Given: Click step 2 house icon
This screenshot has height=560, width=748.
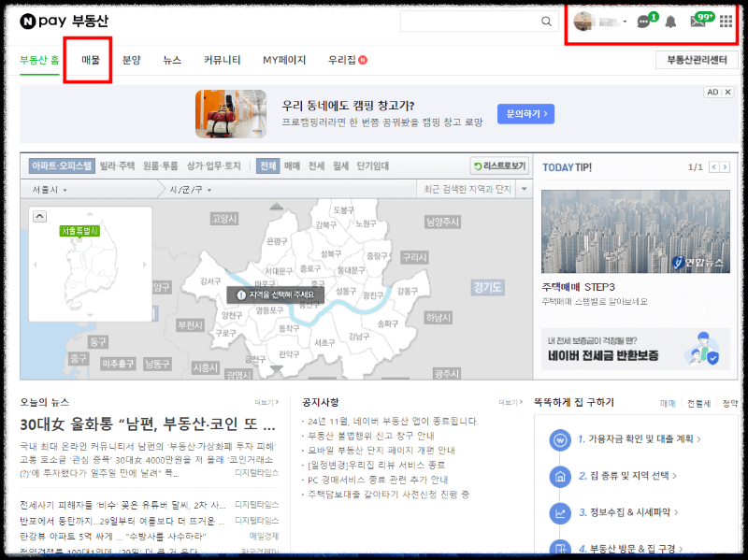Looking at the screenshot, I should tap(560, 477).
